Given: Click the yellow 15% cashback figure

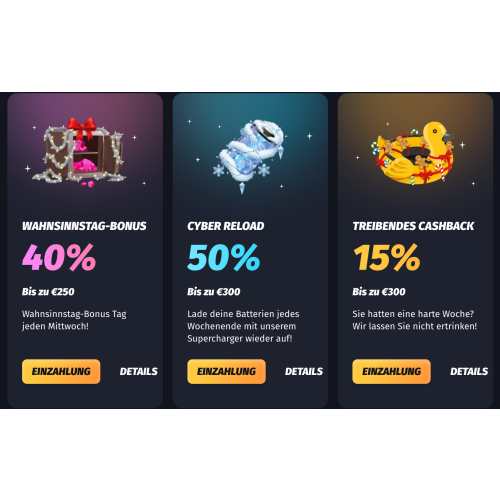Looking at the screenshot, I should click(387, 257).
